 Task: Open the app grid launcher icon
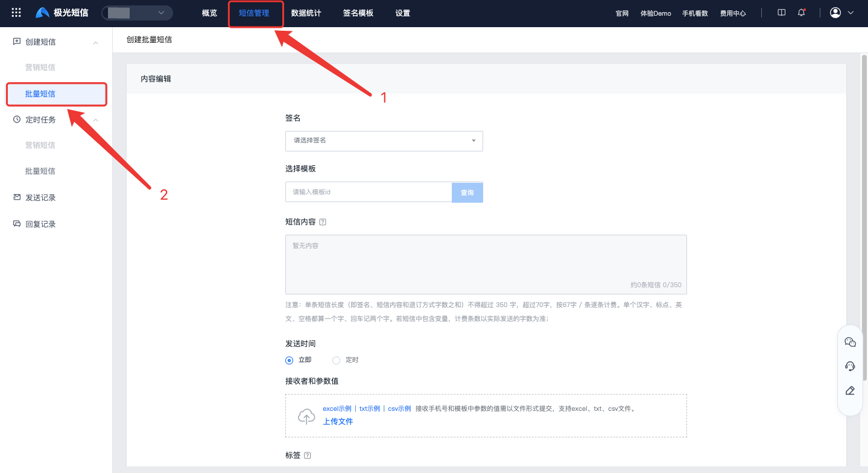pyautogui.click(x=16, y=13)
